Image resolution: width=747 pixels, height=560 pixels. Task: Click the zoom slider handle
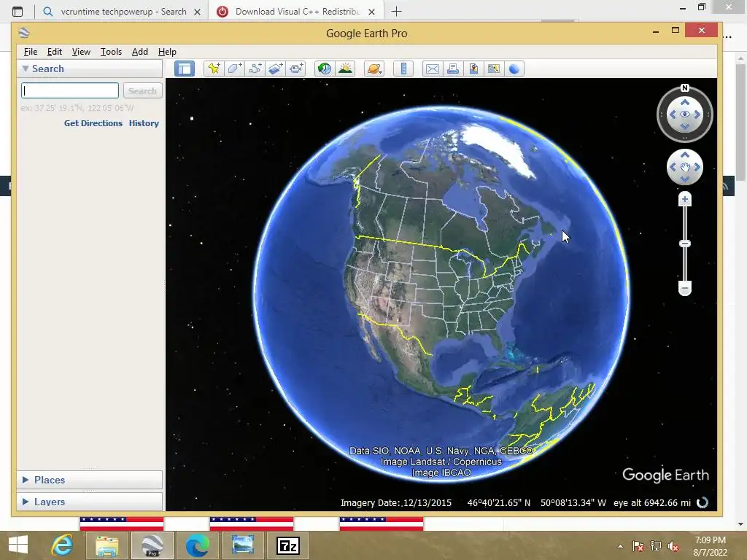684,244
